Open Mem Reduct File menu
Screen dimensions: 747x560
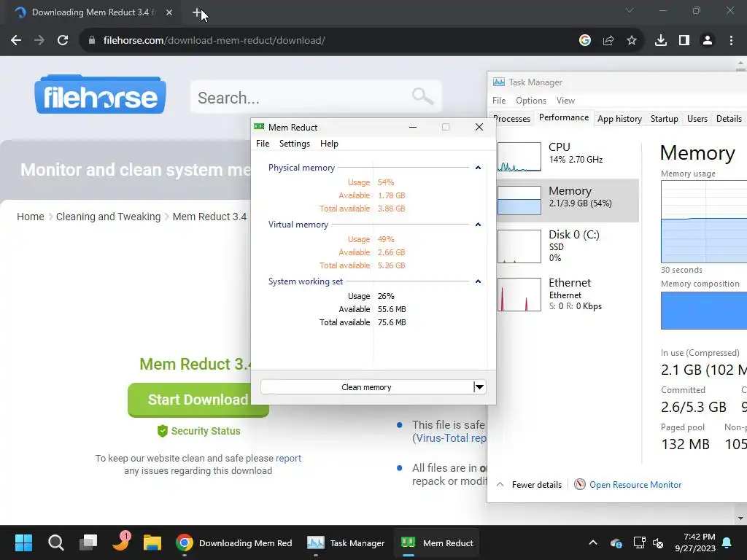coord(263,144)
